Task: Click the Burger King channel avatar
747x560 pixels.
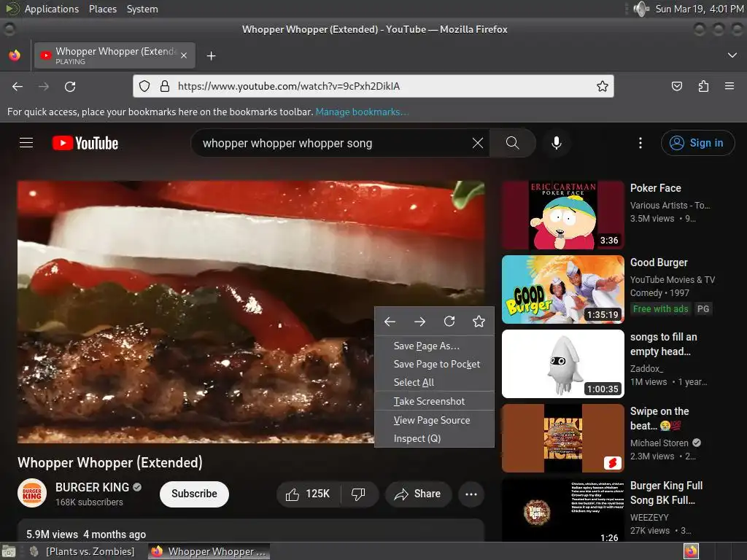Action: coord(32,494)
